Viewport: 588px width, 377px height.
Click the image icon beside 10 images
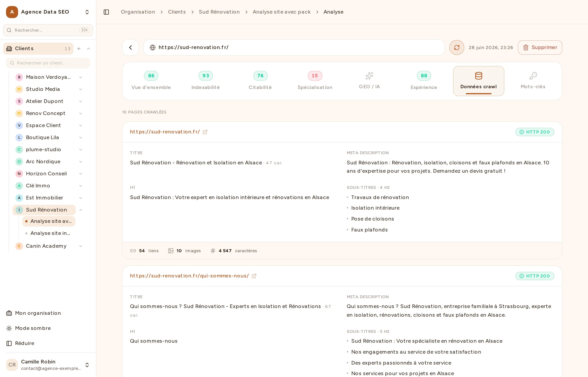[171, 251]
